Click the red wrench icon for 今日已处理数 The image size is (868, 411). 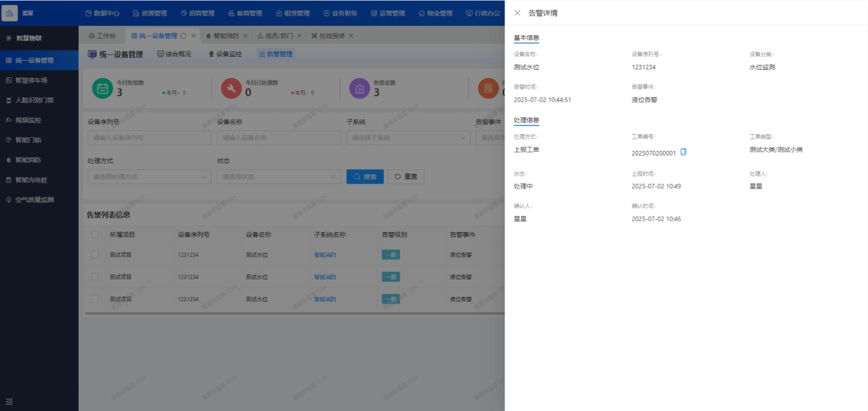231,88
